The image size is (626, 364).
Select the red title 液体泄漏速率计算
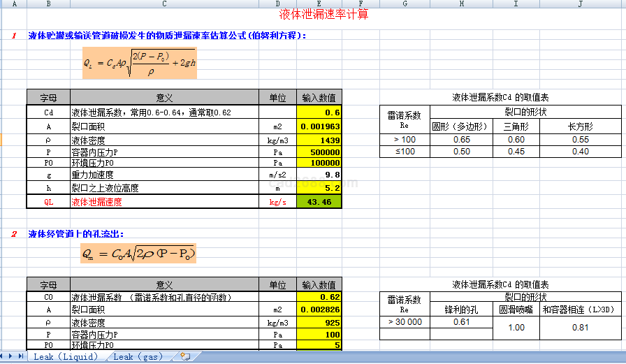[323, 14]
